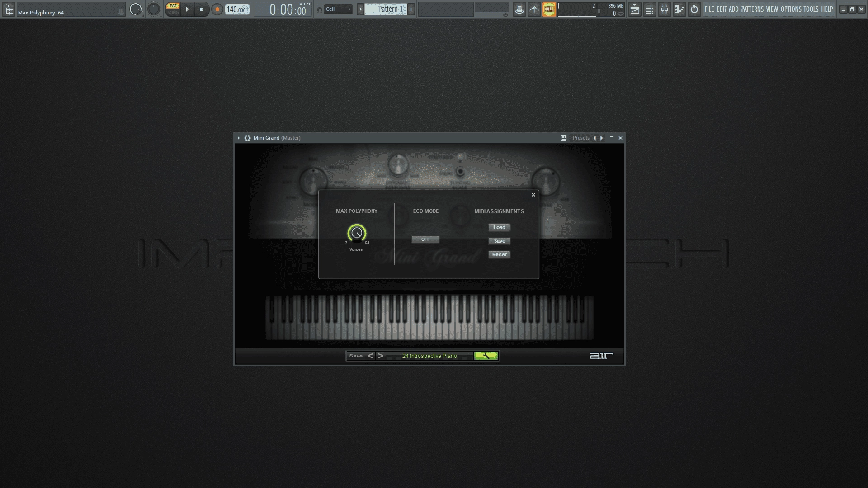Open the Playlist view icon
868x488 pixels.
click(635, 9)
